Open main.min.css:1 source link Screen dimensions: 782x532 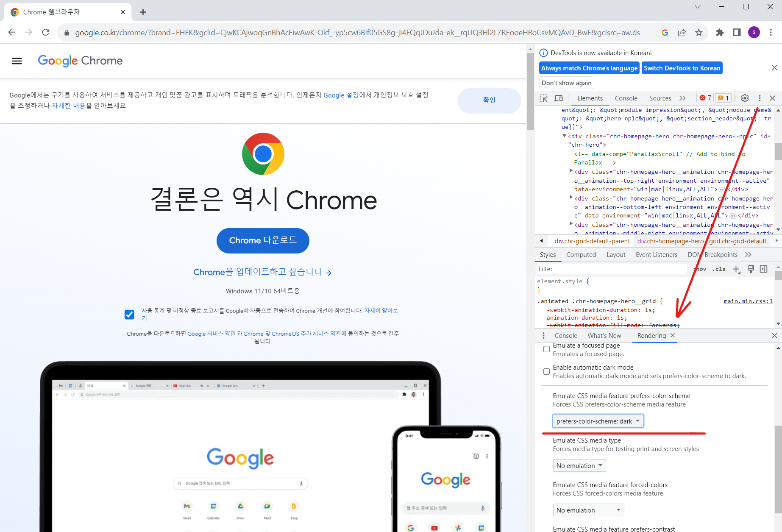(x=748, y=301)
